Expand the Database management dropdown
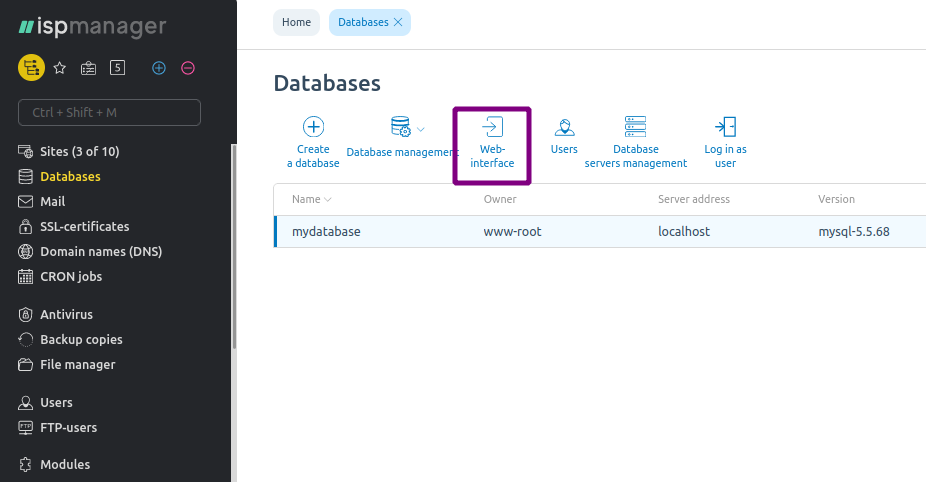 tap(420, 129)
